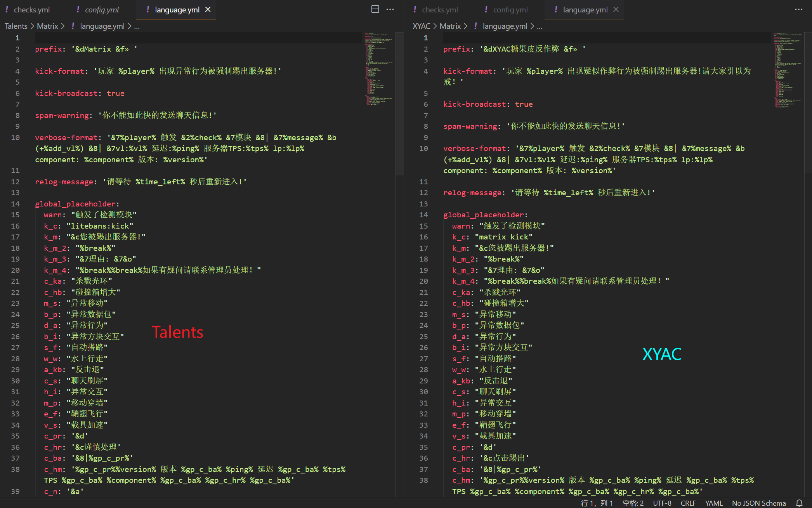Viewport: 812px width, 508px height.
Task: Open the notifications bell in status bar
Action: 799,503
